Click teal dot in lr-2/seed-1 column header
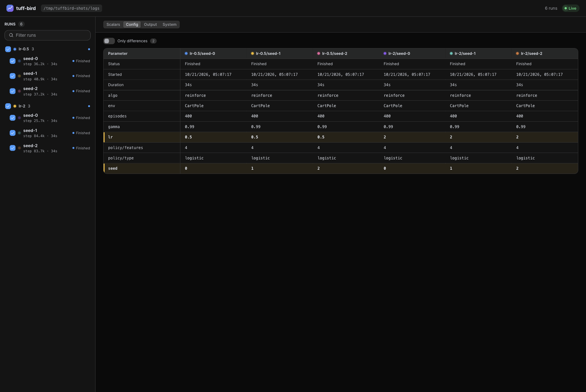Screen dimensions: 586x392 click(x=451, y=54)
